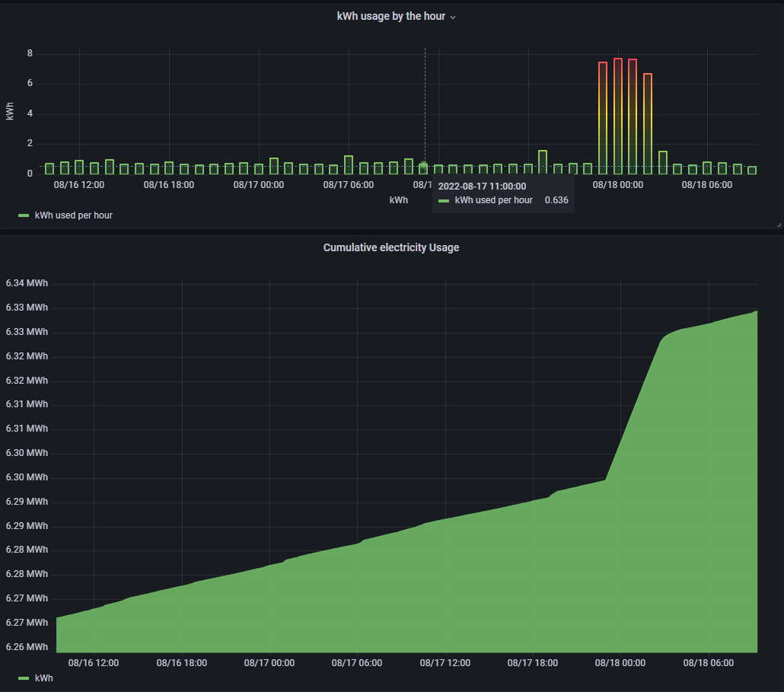Open the "Cumulative electricity Usage" panel title menu
Image resolution: width=784 pixels, height=692 pixels.
click(390, 247)
